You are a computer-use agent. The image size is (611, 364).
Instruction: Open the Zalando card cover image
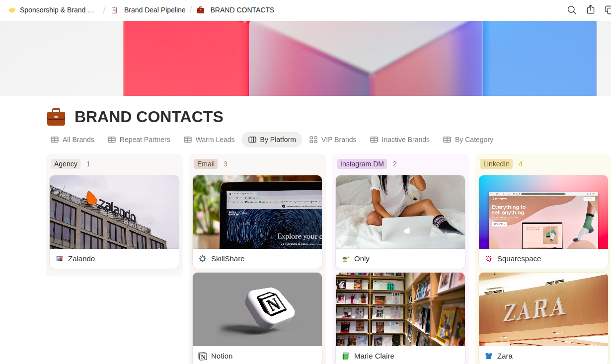(x=114, y=212)
